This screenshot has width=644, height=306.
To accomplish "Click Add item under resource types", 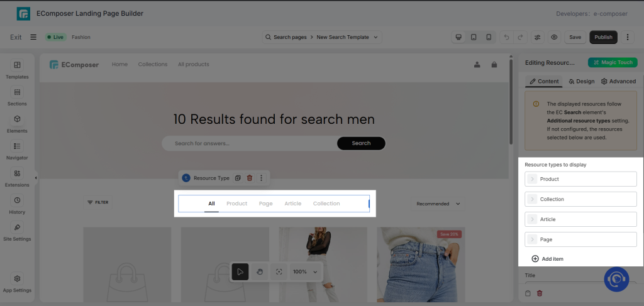I will [x=548, y=259].
